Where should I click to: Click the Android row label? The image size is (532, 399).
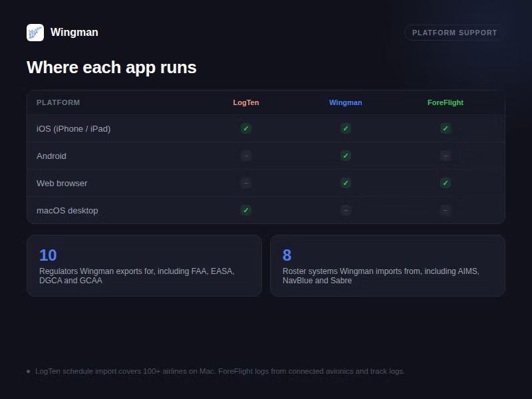tap(51, 156)
